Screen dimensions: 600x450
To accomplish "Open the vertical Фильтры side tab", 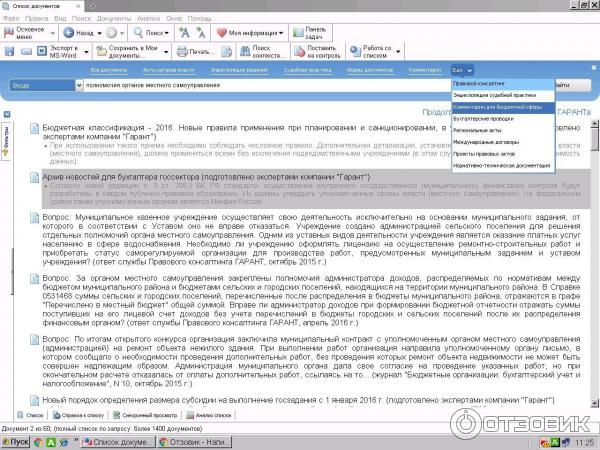I will 6,142.
